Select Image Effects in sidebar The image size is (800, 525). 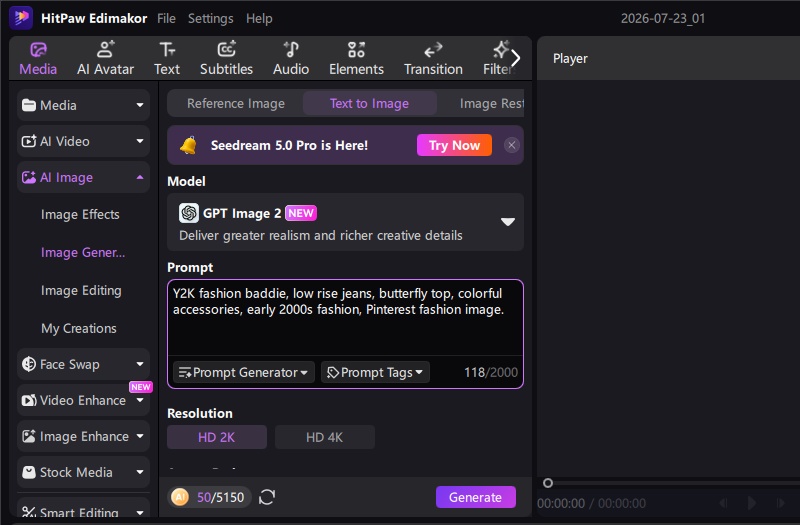(80, 214)
